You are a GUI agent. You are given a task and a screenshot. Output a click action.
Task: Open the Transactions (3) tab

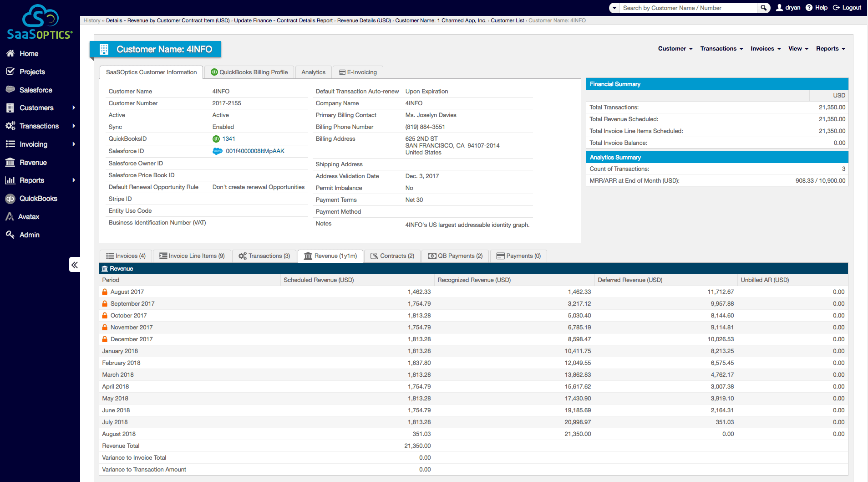[264, 256]
